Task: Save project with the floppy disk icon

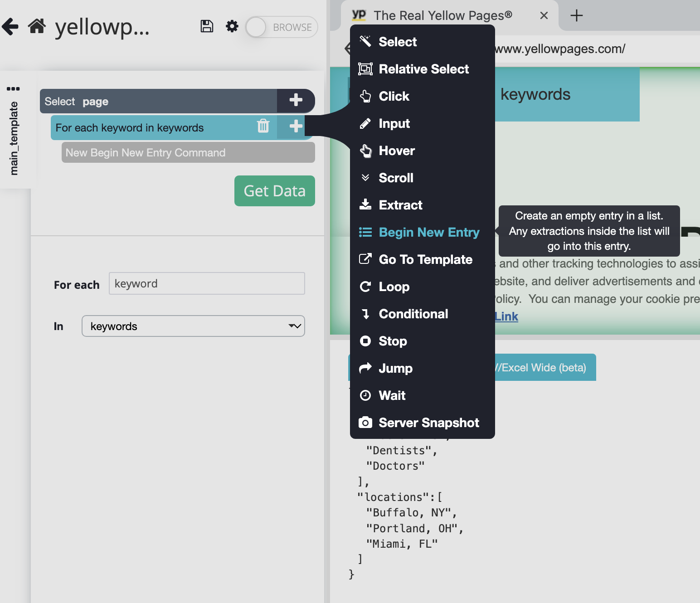Action: pos(207,26)
